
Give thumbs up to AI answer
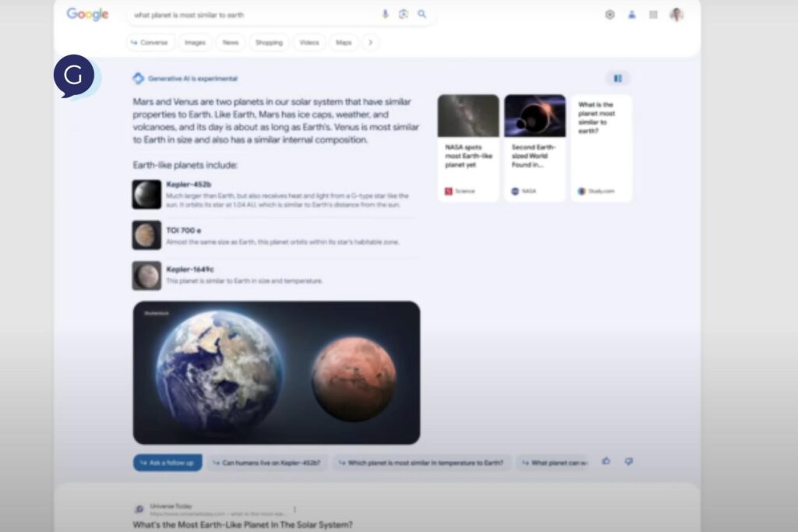coord(606,461)
